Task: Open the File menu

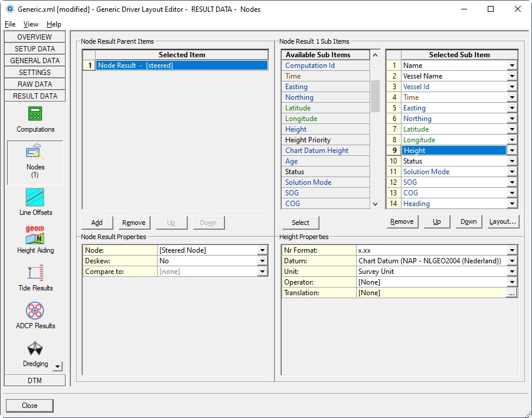Action: pos(10,24)
